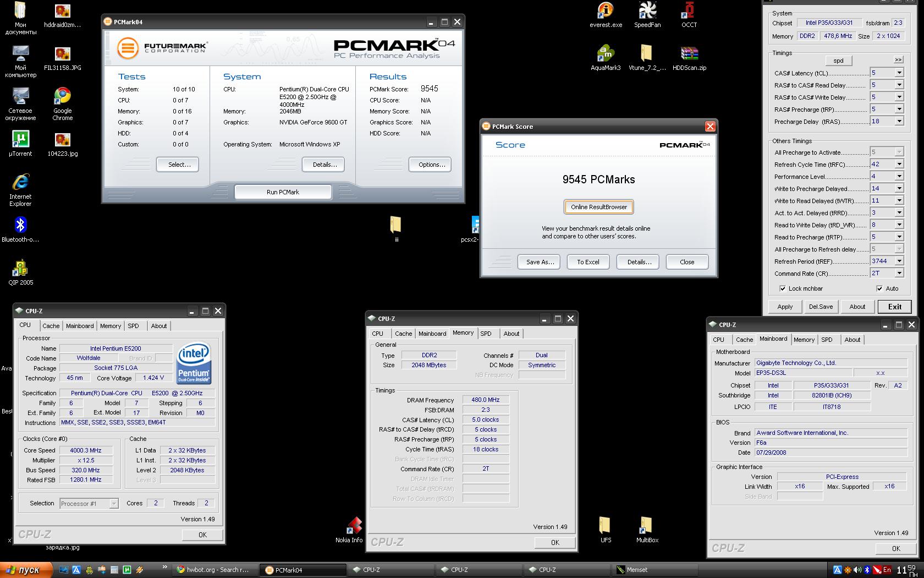The image size is (924, 578).
Task: Open the Precharge Delay (tRAS) dropdown
Action: click(899, 121)
